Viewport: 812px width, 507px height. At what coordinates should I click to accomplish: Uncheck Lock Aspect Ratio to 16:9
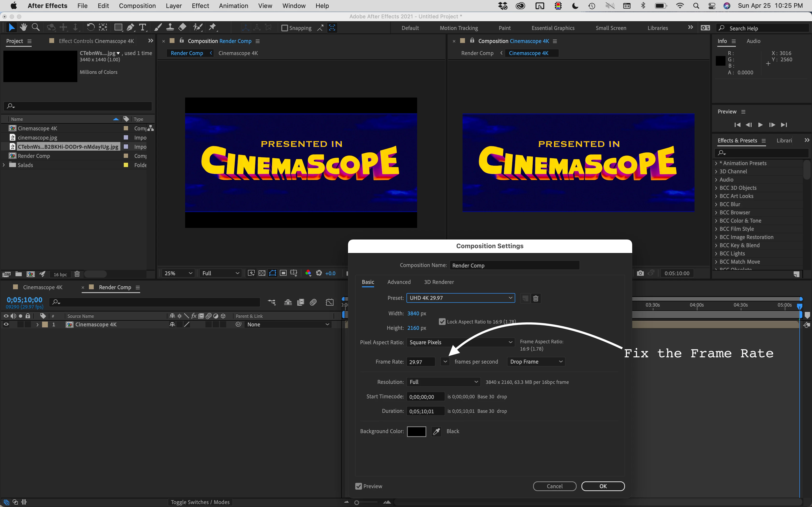(x=442, y=322)
